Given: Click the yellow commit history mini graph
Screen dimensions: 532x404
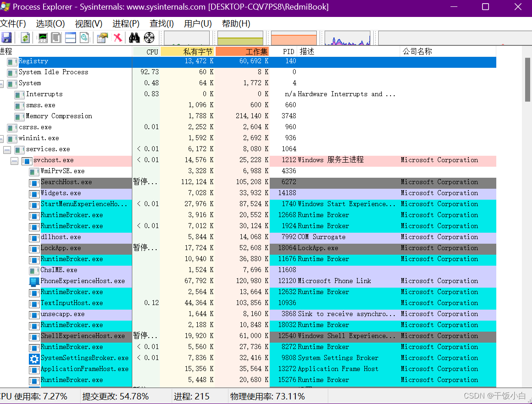Looking at the screenshot, I should (x=240, y=38).
